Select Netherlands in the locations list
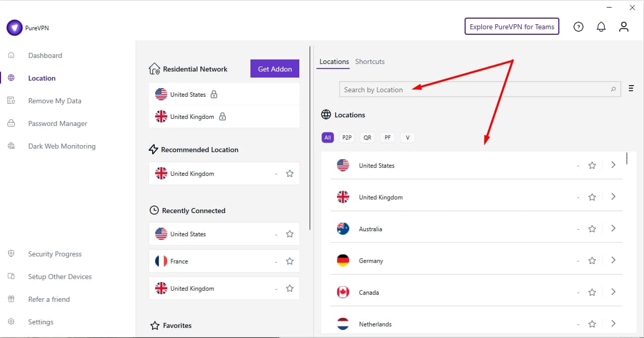Viewport: 644px width, 338px height. pos(477,324)
